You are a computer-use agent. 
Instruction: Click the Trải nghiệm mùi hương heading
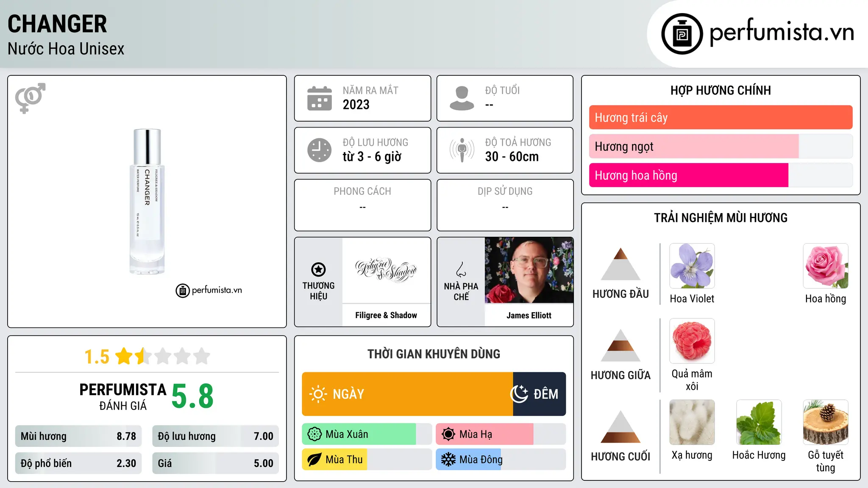721,218
